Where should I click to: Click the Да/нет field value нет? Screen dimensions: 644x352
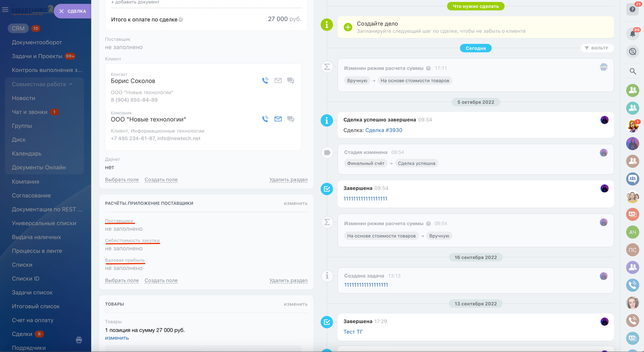tap(110, 167)
